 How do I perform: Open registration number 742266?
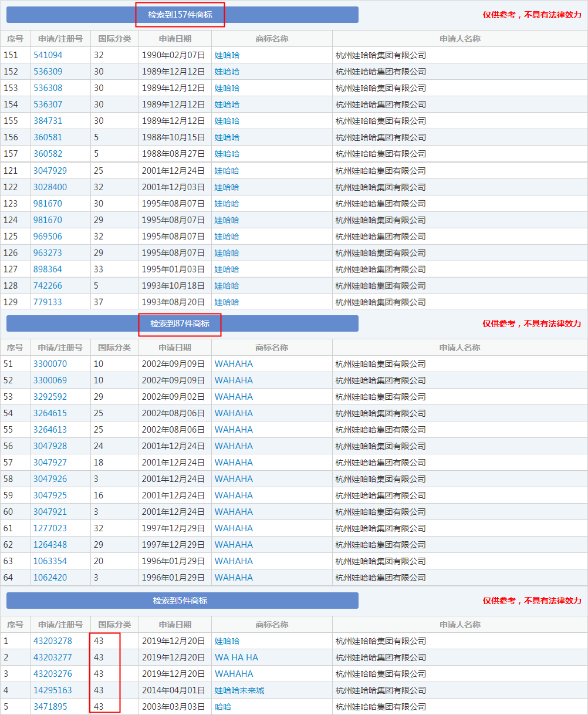tap(48, 286)
